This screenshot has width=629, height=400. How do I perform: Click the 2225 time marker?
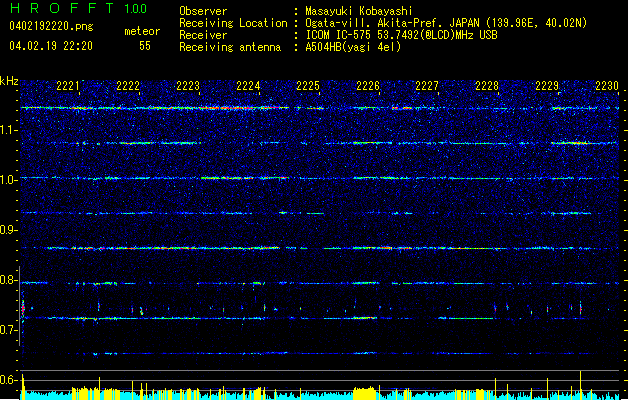coord(308,86)
